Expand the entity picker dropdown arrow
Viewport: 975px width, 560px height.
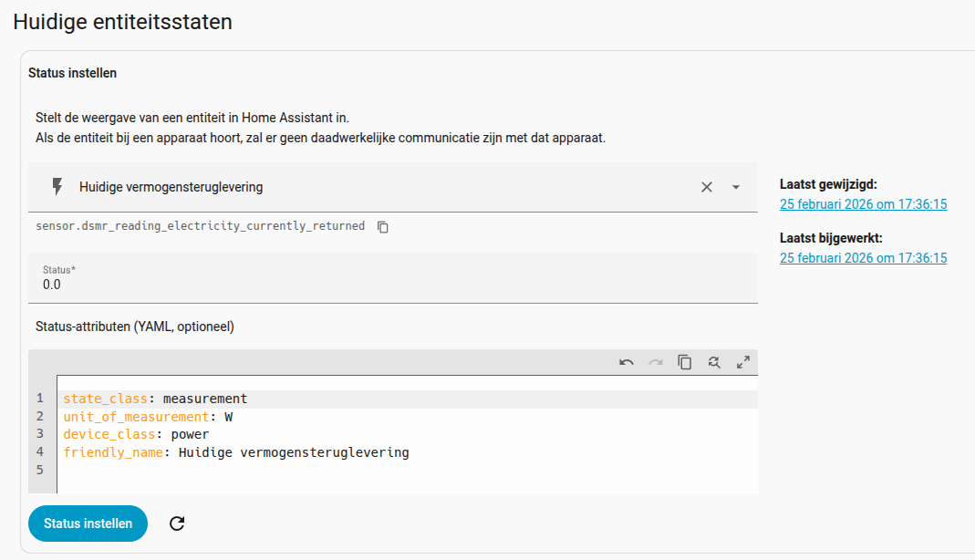tap(736, 187)
